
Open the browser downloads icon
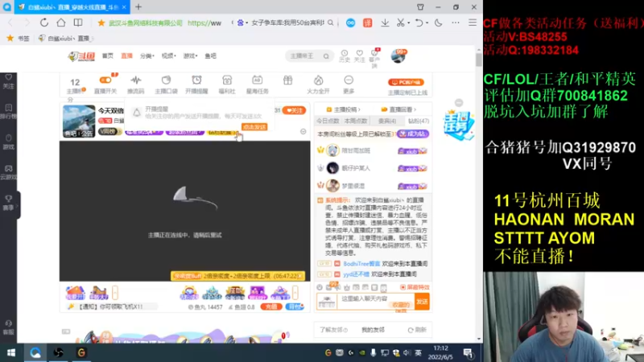click(385, 23)
